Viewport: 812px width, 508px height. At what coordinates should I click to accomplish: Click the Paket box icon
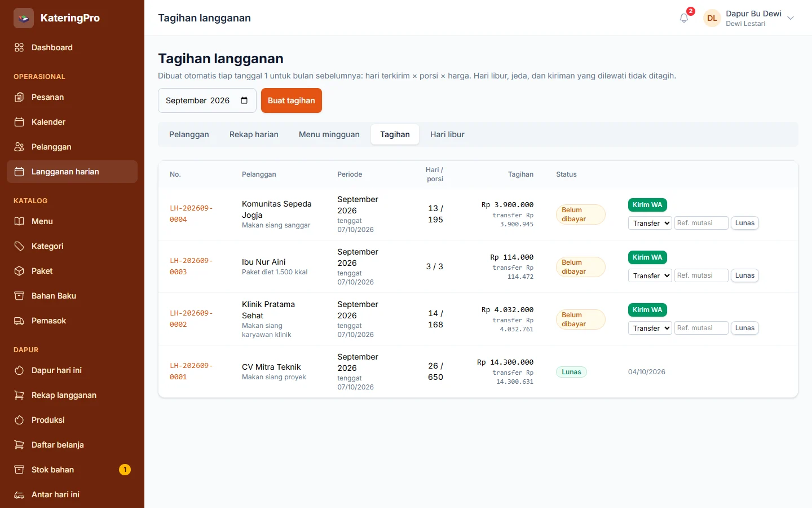pos(19,271)
